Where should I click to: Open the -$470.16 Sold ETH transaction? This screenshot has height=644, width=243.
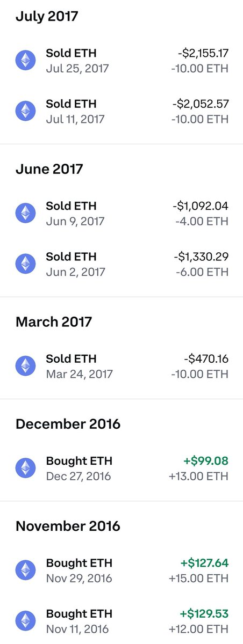(x=121, y=367)
